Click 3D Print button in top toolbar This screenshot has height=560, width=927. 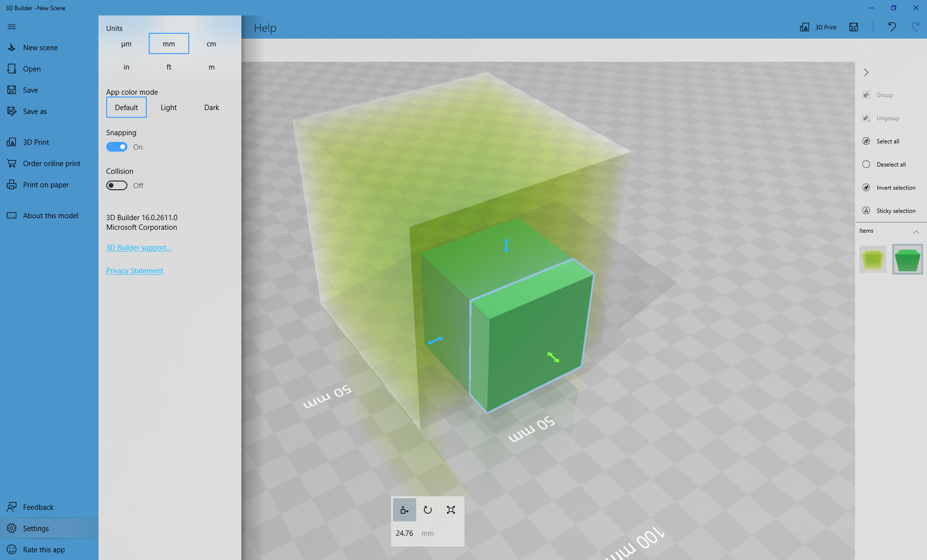point(818,27)
